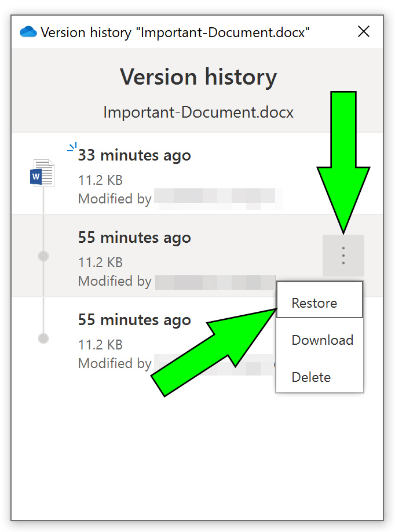Click the timeline dot of third version
Screen dimensions: 395x532
point(43,338)
